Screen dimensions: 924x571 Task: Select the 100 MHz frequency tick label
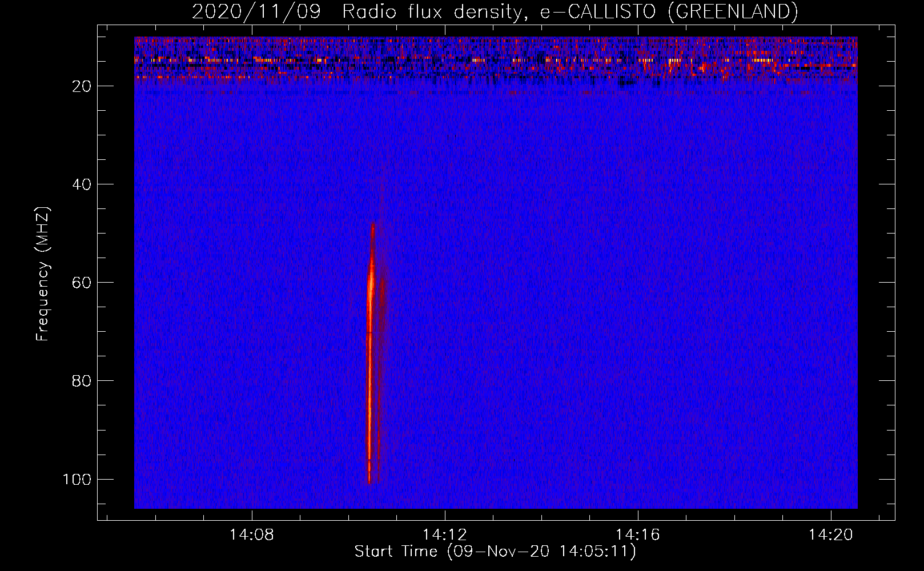pyautogui.click(x=77, y=479)
